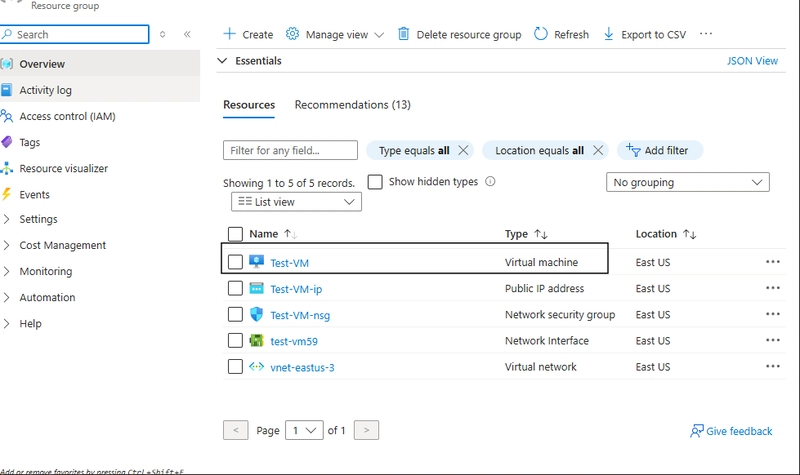Open the No grouping dropdown
The height and width of the screenshot is (475, 800).
pos(688,182)
